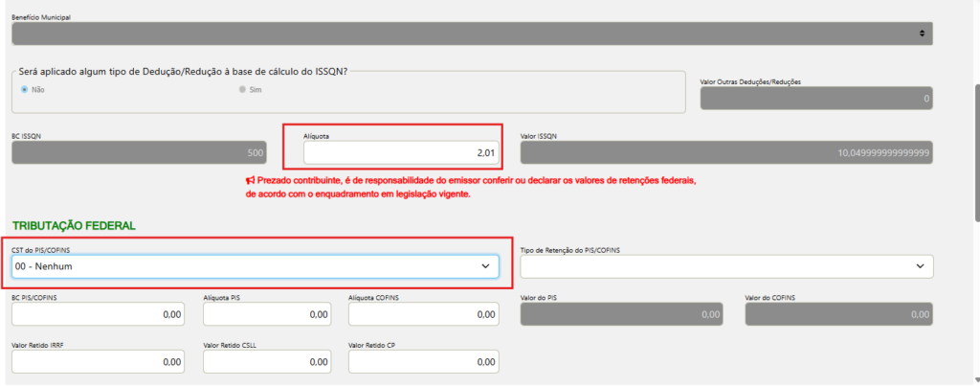Open the Benefício Municipal dropdown

[471, 34]
